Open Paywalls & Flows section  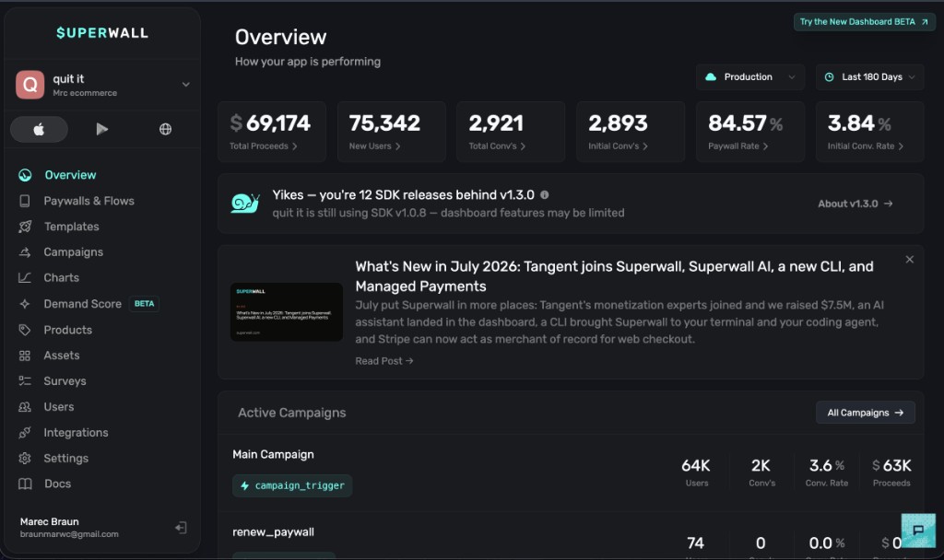click(89, 201)
